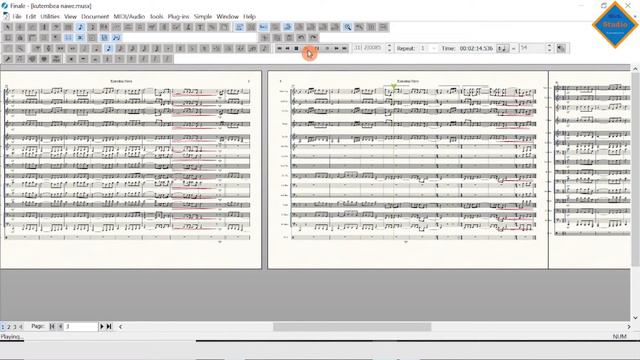The height and width of the screenshot is (360, 640).
Task: Switch to the Speedy Entry tool
Action: (x=92, y=27)
